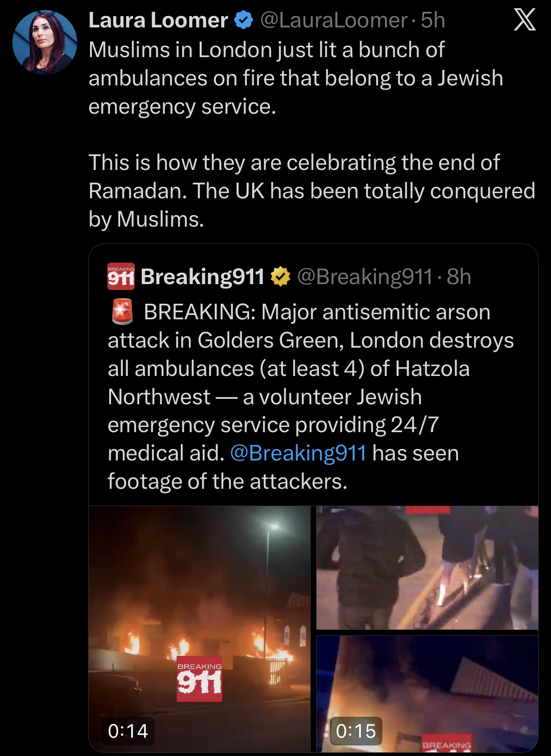This screenshot has width=551, height=756.
Task: Click the red siren emoji
Action: pos(122,312)
